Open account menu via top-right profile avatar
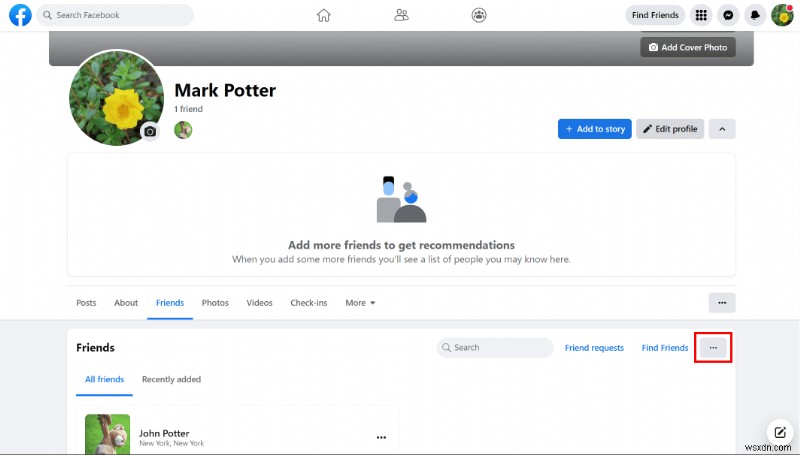This screenshot has height=455, width=800. pyautogui.click(x=782, y=15)
